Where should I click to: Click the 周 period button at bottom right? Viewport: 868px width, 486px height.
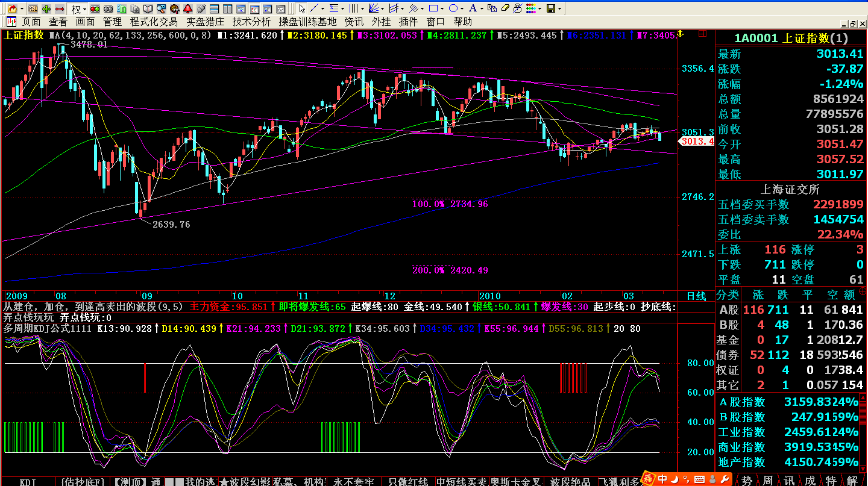pyautogui.click(x=768, y=481)
